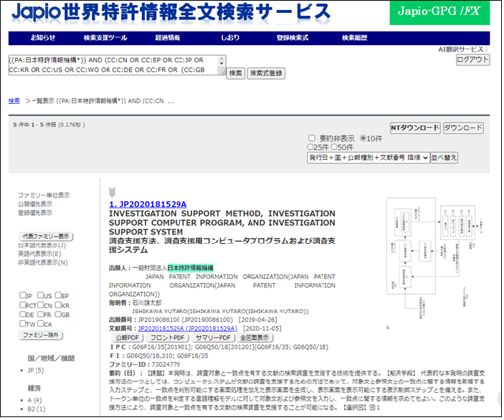The height and width of the screenshot is (420, 504).
Task: Select 英語代表表示(E) option
Action: click(x=40, y=254)
